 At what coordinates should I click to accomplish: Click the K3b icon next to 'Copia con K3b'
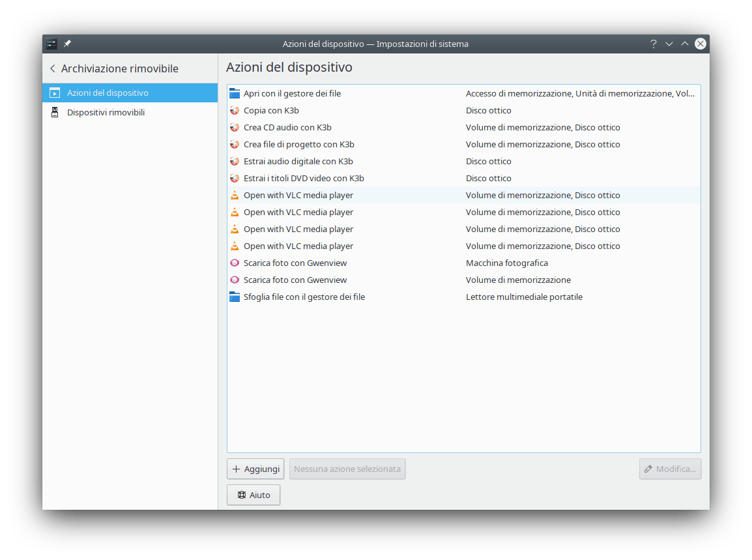coord(235,111)
